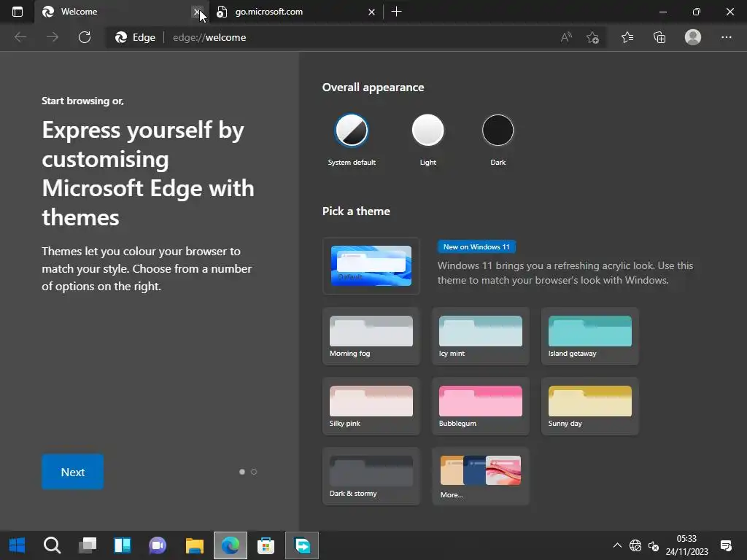Open a new tab with plus button
This screenshot has width=747, height=560.
click(396, 12)
